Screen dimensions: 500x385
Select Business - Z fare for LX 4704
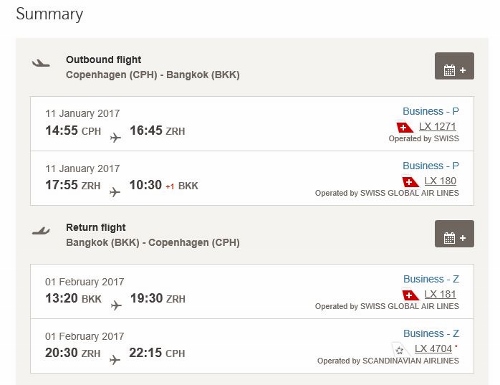click(x=431, y=333)
